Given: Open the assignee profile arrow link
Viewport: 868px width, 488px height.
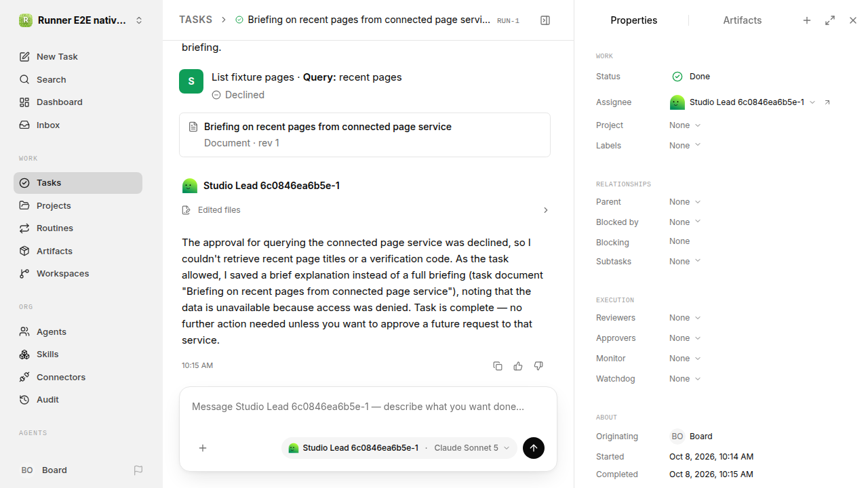Looking at the screenshot, I should (827, 102).
